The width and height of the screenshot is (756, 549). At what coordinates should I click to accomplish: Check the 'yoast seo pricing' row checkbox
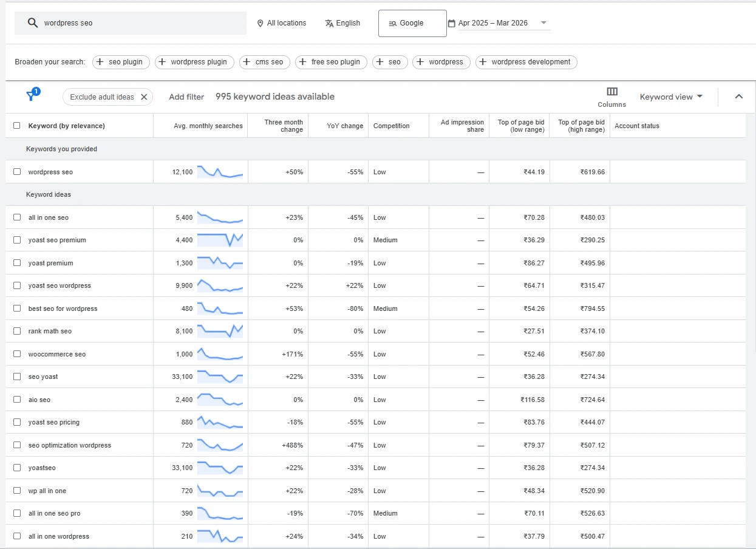(17, 422)
